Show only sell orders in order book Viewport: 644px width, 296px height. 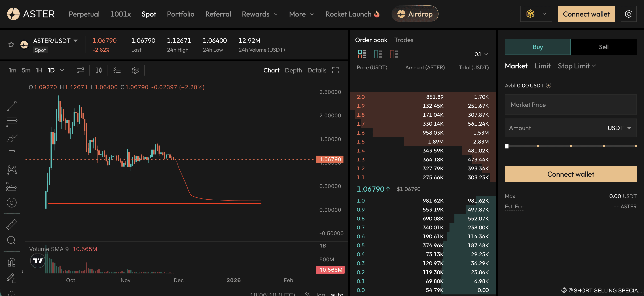394,54
